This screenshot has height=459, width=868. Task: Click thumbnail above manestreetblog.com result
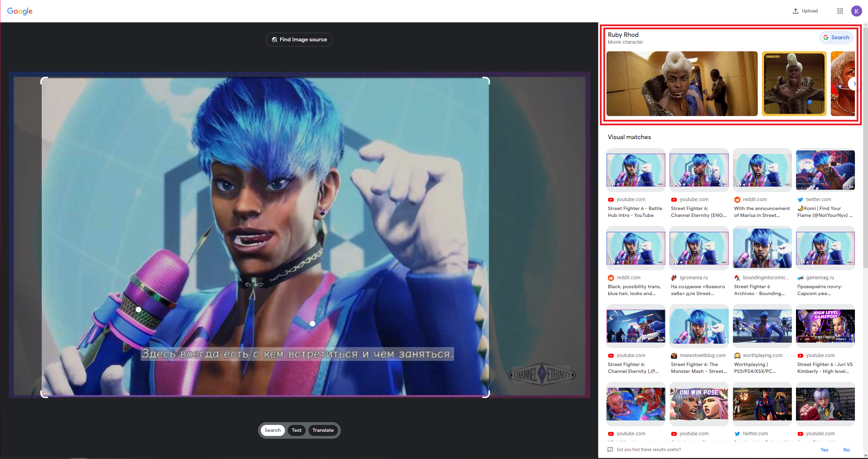(x=699, y=326)
